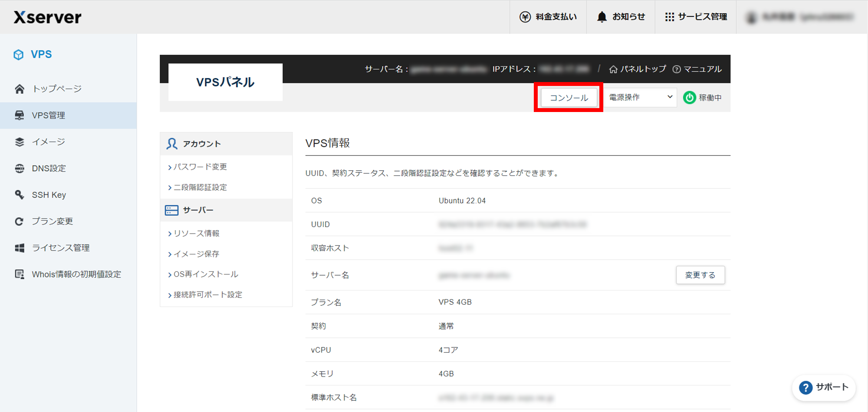The height and width of the screenshot is (412, 868).
Task: Click the コンソール button
Action: [x=568, y=97]
